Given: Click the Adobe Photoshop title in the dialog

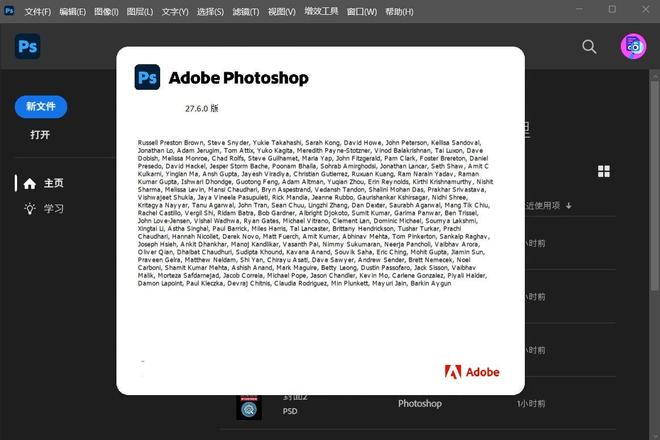Looking at the screenshot, I should click(x=239, y=78).
